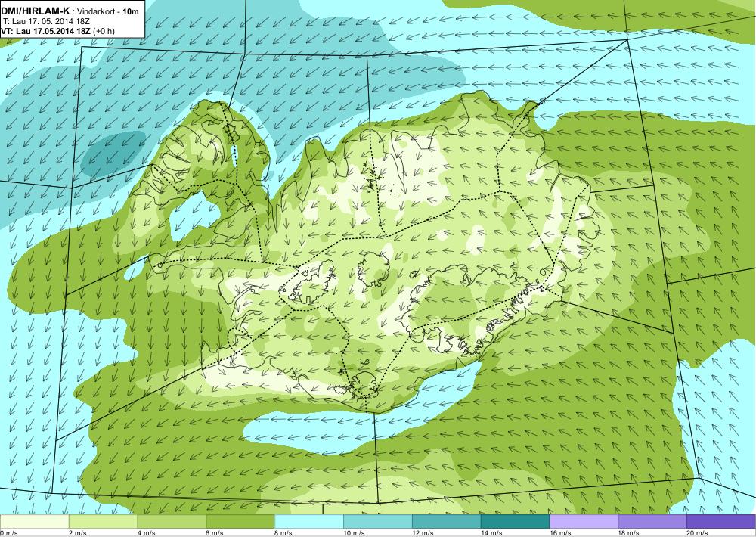This screenshot has width=756, height=537.
Task: Click the '10 m/s' legend label
Action: click(x=354, y=533)
